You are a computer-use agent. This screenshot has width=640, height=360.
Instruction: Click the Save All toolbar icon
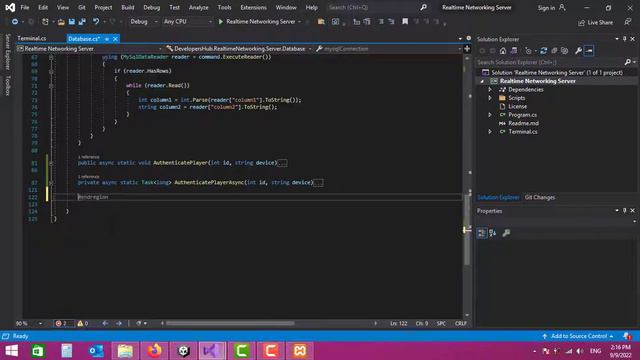(82, 22)
